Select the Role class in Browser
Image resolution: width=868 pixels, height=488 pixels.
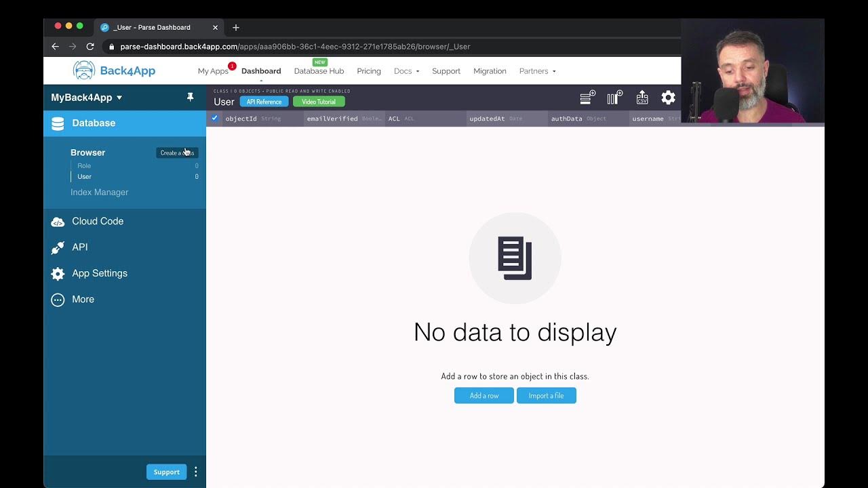(x=84, y=166)
